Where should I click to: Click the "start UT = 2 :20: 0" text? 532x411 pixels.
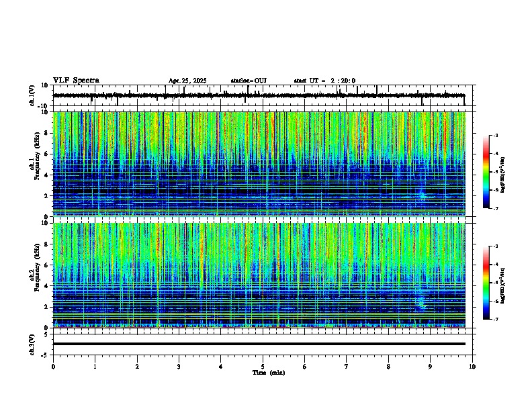click(324, 81)
